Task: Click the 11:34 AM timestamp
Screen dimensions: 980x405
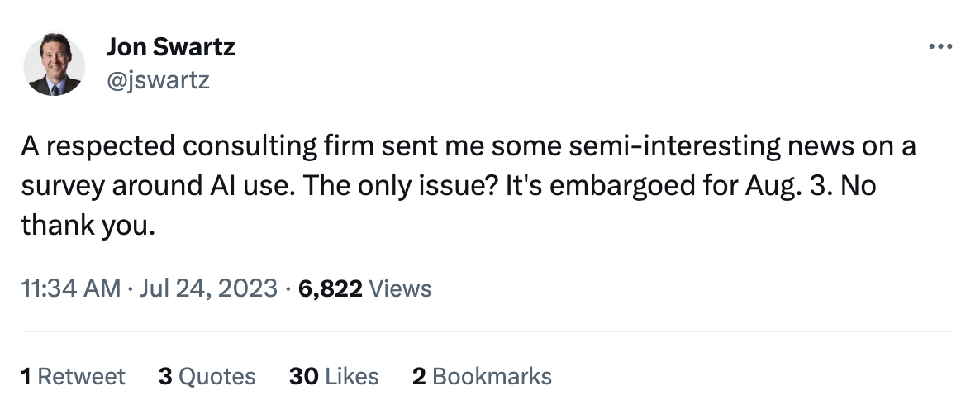Action: 70,288
